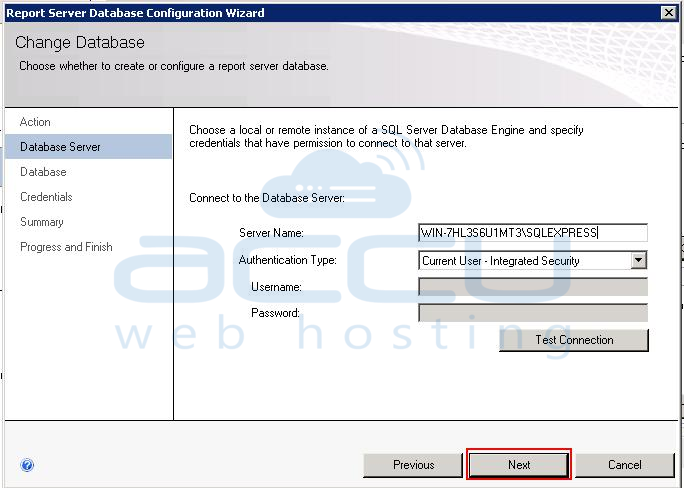
Task: Open the blue help icon
Action: tap(27, 465)
